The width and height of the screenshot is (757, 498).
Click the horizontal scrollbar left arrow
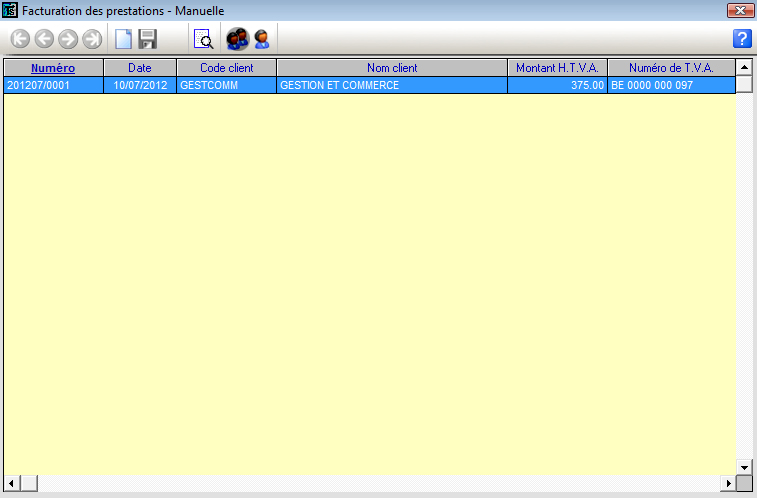(x=12, y=483)
